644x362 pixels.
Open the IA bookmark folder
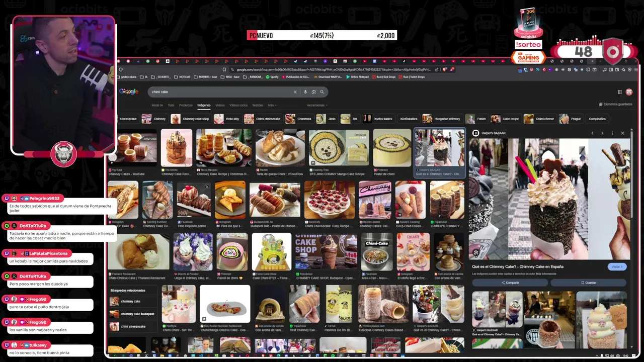(144, 77)
